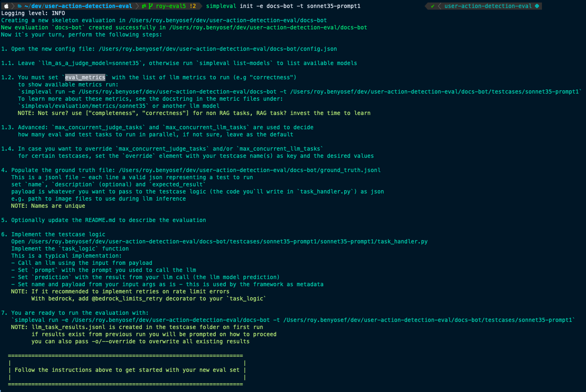Click the sonnet35-prompt1/task_handler.py file path

(228, 241)
